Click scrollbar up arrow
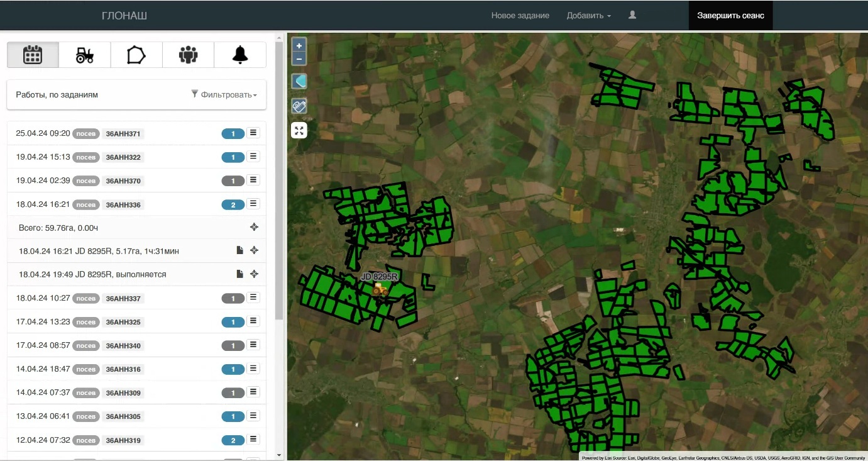 [x=279, y=38]
